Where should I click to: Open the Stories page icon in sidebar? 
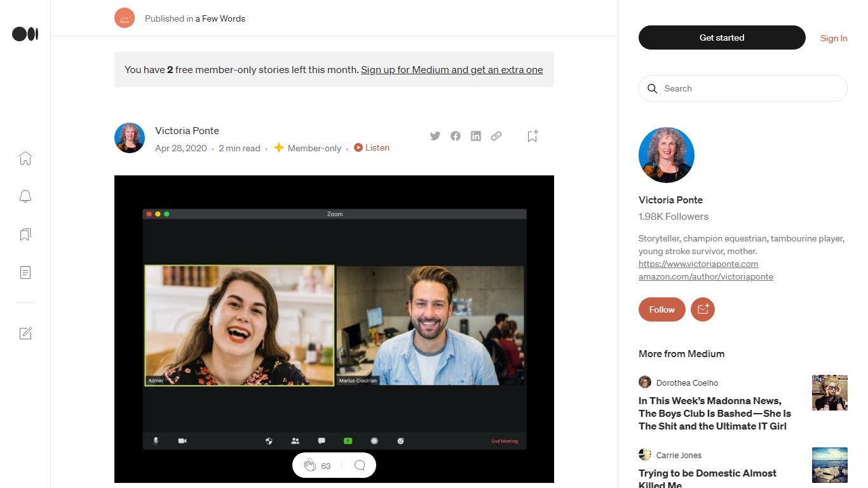[25, 273]
